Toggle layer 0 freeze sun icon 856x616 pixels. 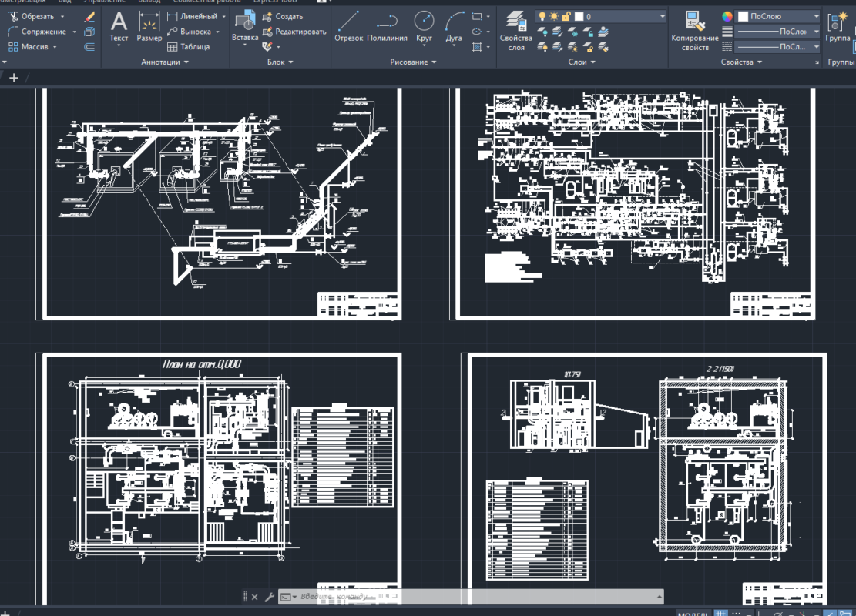pos(554,16)
